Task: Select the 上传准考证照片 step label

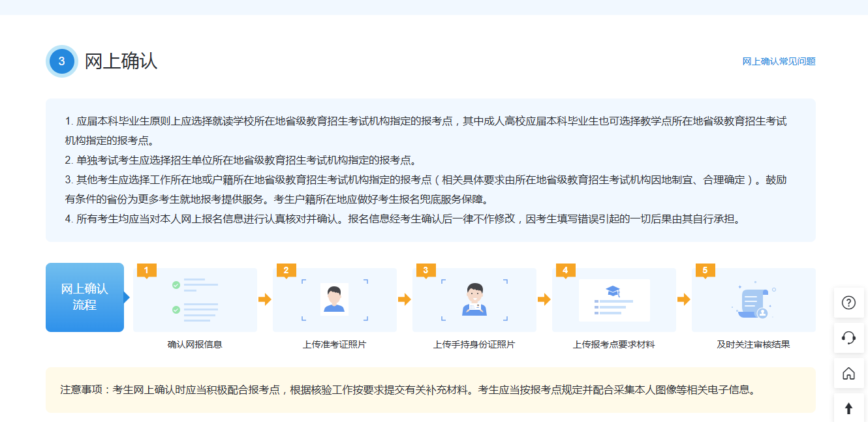Action: (334, 344)
